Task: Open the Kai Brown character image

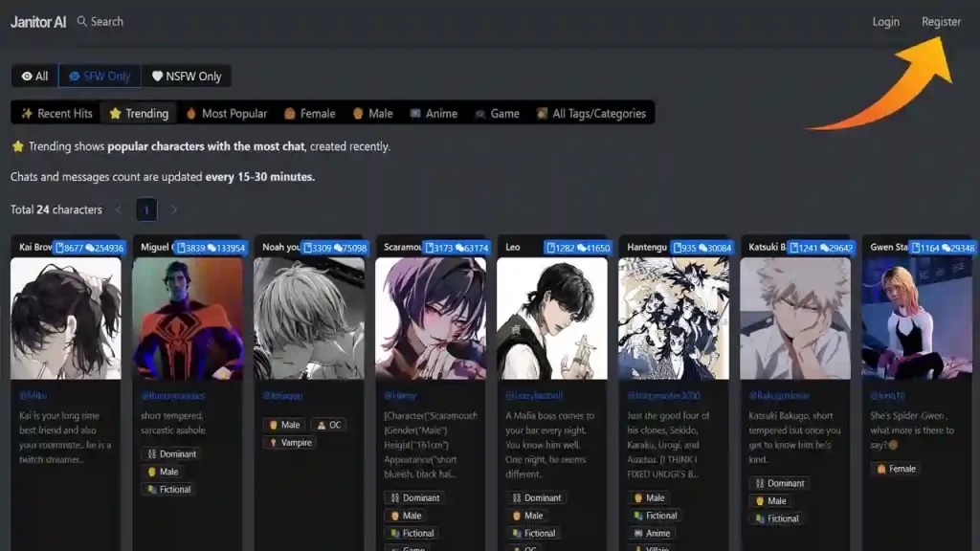Action: pyautogui.click(x=66, y=319)
